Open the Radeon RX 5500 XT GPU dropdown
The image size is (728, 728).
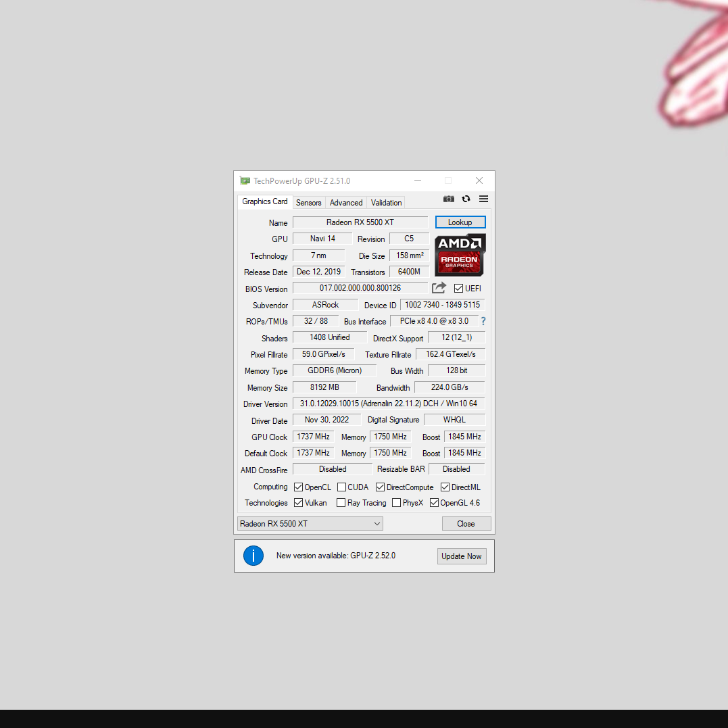click(310, 524)
